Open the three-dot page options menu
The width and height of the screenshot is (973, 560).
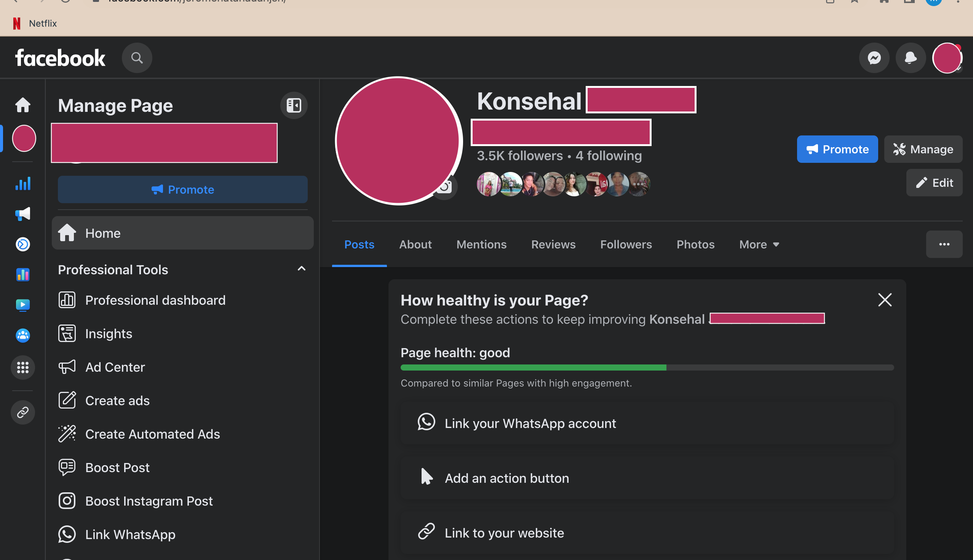pyautogui.click(x=944, y=244)
